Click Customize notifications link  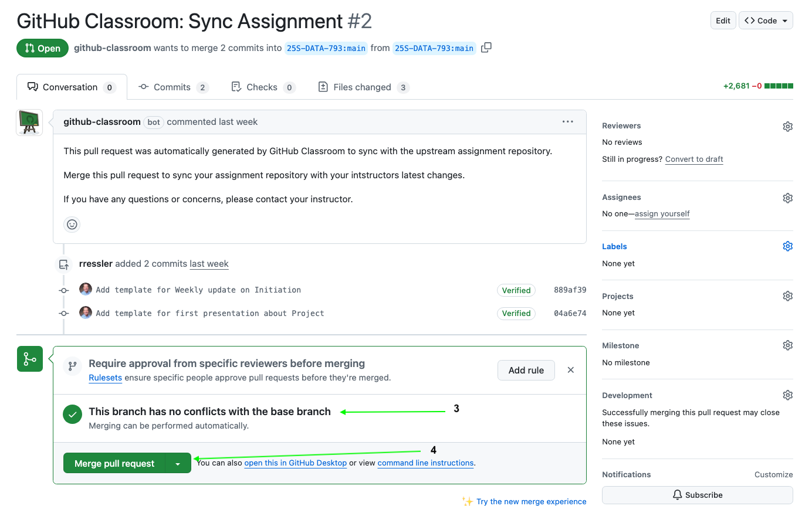(x=773, y=474)
